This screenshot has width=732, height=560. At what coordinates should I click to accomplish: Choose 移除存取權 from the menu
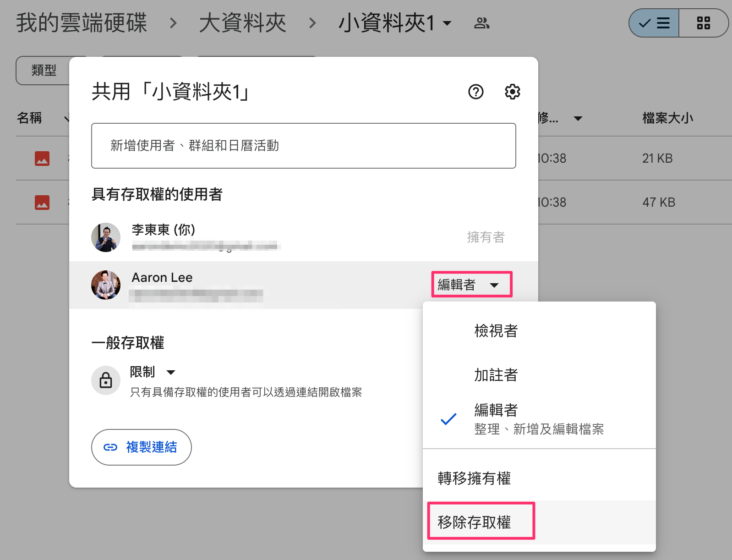pos(474,522)
